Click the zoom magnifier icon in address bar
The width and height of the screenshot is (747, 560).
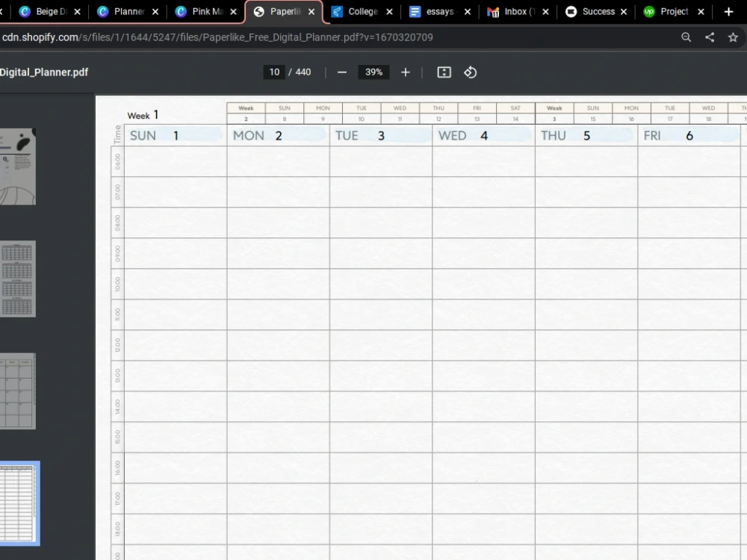coord(686,37)
